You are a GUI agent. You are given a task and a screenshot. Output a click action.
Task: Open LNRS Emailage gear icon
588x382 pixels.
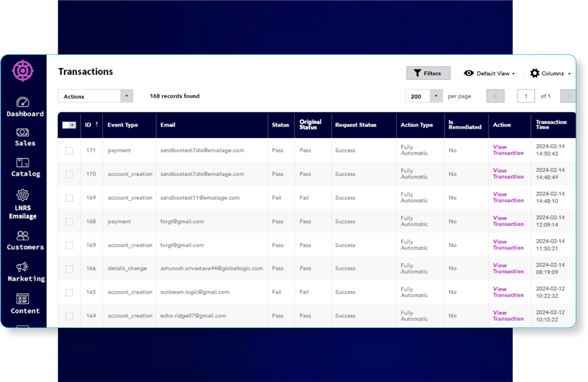tap(22, 195)
